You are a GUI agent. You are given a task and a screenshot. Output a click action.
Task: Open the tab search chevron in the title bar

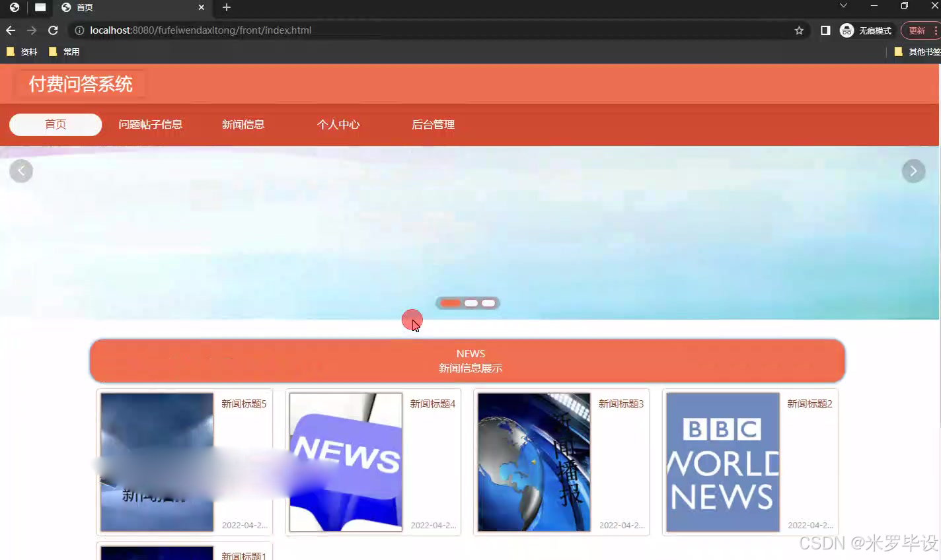(x=843, y=6)
